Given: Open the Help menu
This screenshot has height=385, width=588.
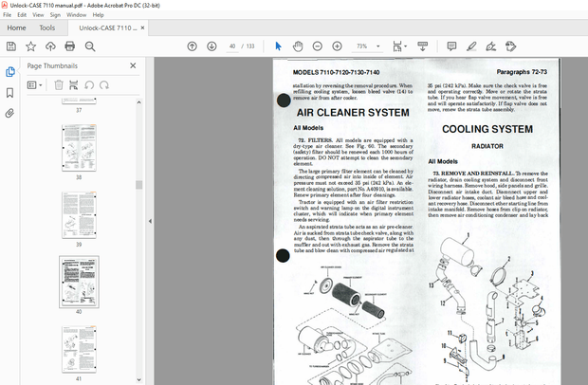Looking at the screenshot, I should pyautogui.click(x=99, y=15).
